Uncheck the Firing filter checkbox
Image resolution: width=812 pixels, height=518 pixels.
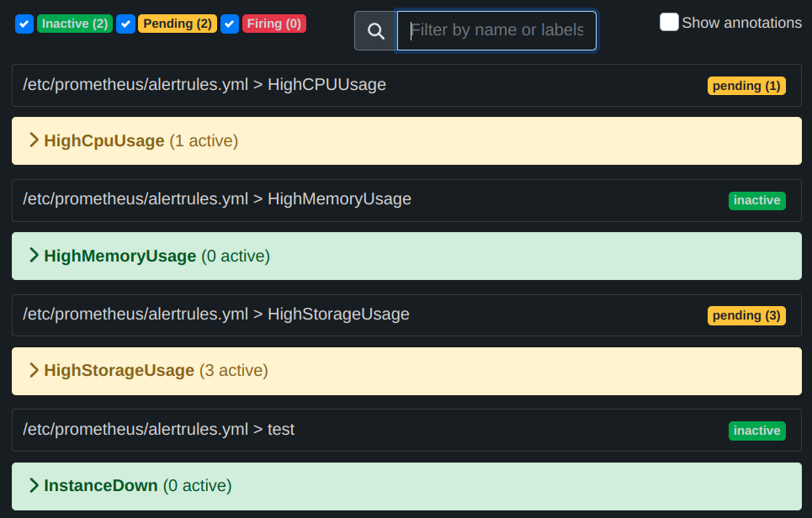230,24
